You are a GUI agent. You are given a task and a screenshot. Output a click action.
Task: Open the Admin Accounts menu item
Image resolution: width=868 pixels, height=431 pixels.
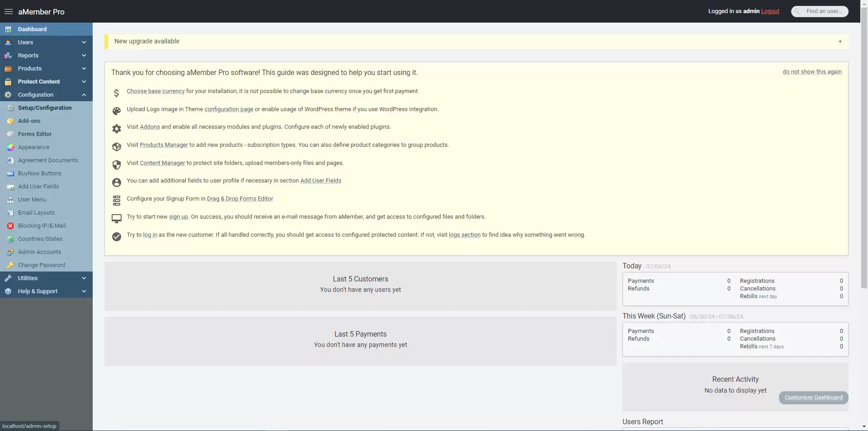click(39, 252)
